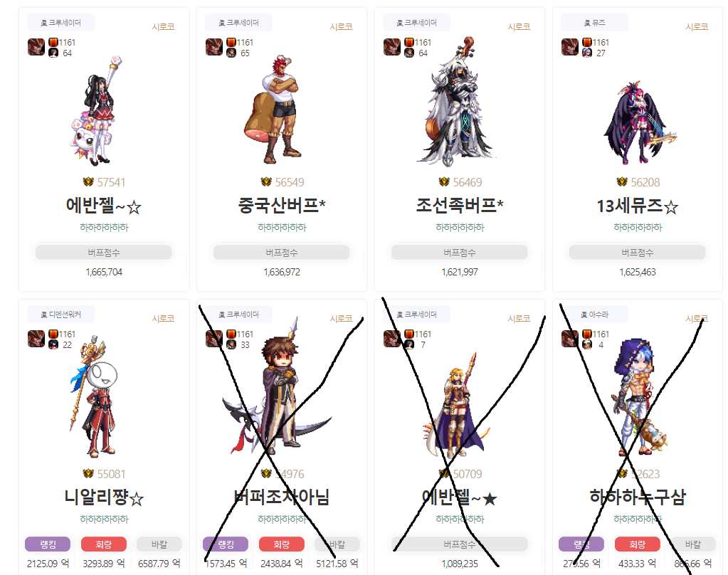Click the 뮤즈 class tag
This screenshot has height=575, width=728.
[594, 22]
